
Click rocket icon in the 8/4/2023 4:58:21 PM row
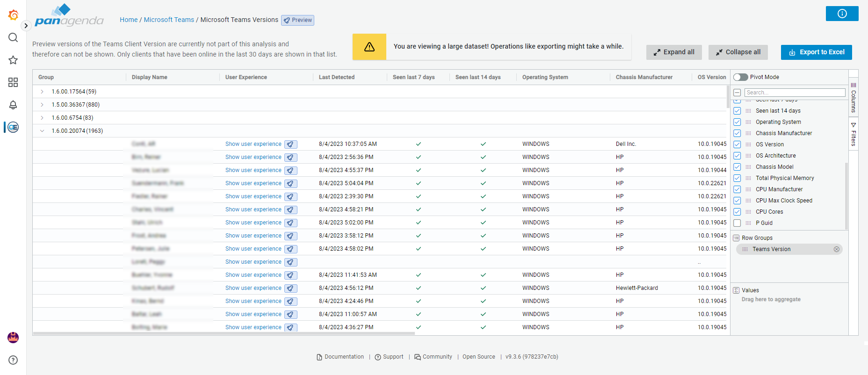(x=291, y=210)
